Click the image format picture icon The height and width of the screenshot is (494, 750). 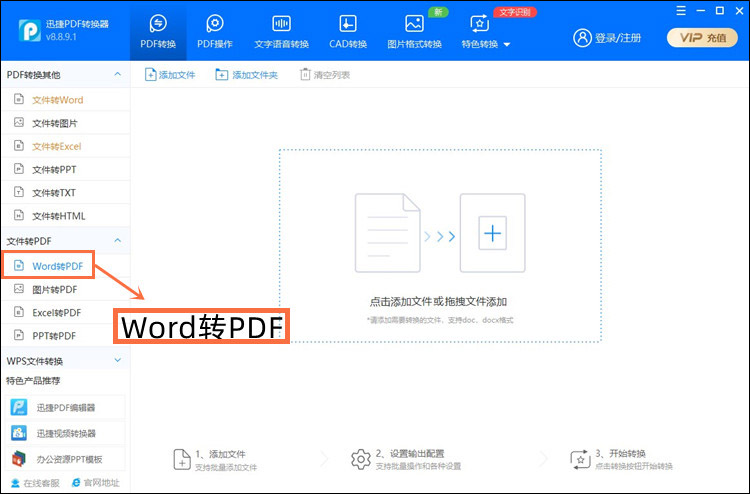click(x=414, y=23)
